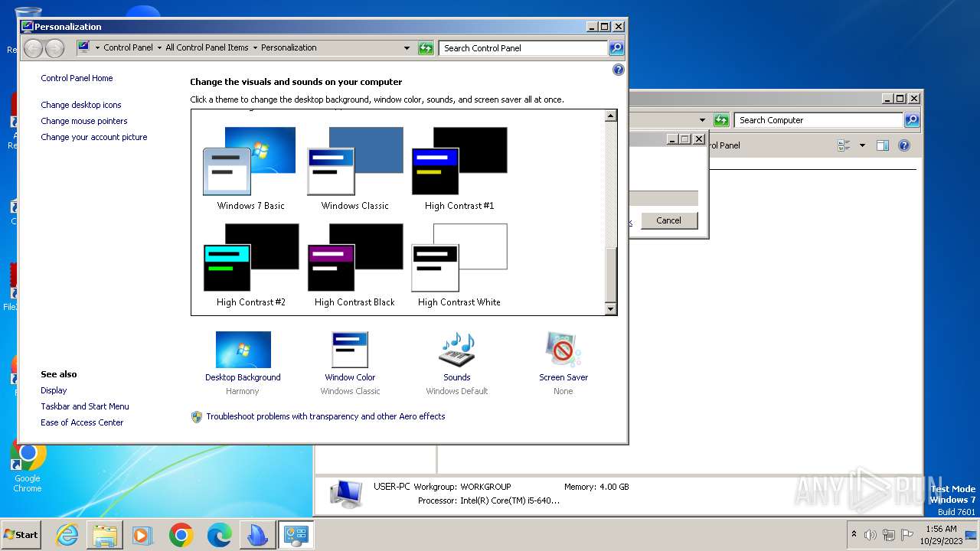Expand Control Panel breadcrumb arrow
The image size is (980, 551).
click(x=159, y=47)
